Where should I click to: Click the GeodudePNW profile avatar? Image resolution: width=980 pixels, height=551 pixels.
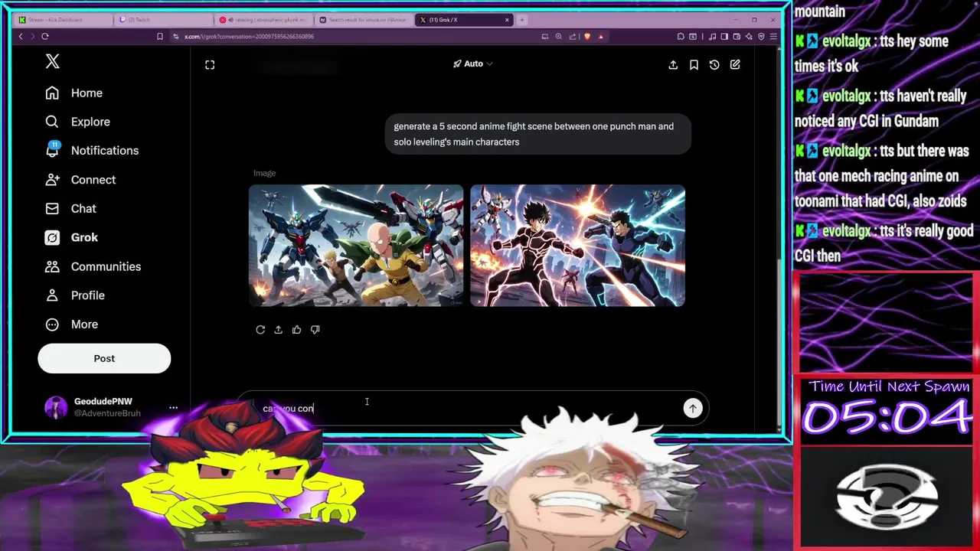tap(56, 408)
